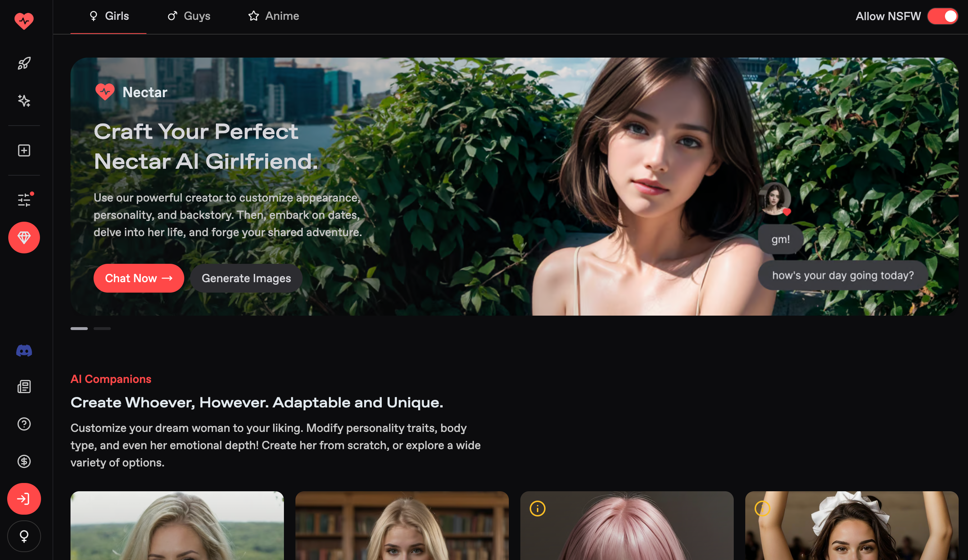Disable the Allow NSFW toggle
968x560 pixels.
942,16
